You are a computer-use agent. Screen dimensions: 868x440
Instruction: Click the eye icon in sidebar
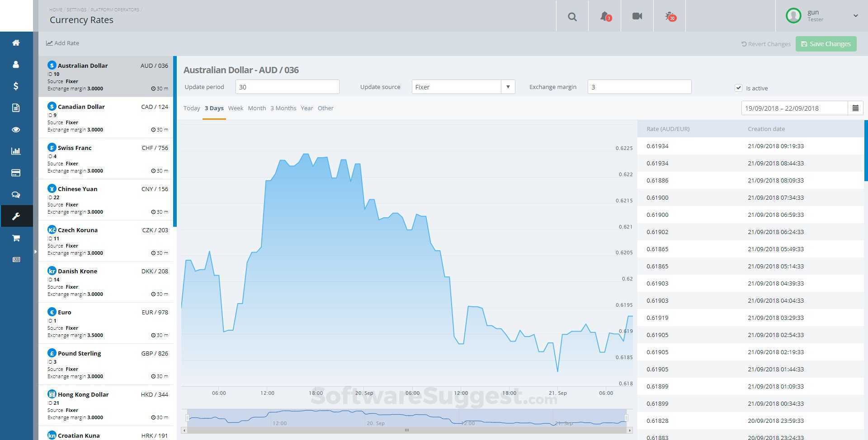coord(16,130)
